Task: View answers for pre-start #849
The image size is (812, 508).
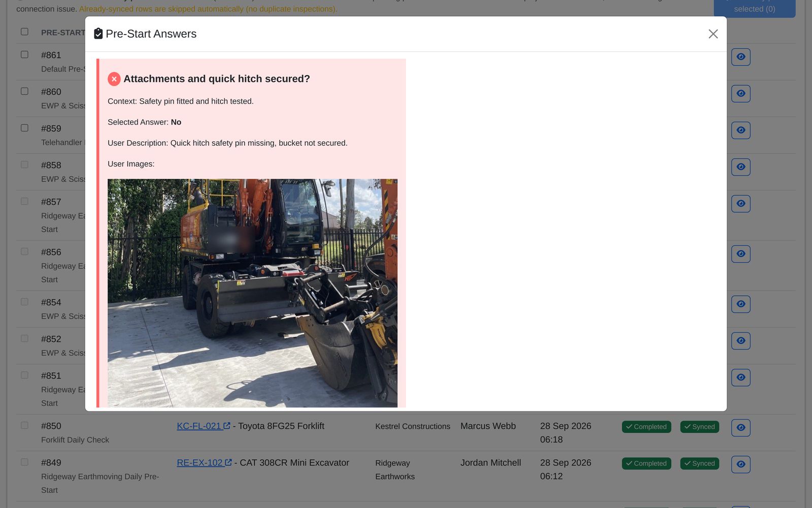Action: pos(740,464)
